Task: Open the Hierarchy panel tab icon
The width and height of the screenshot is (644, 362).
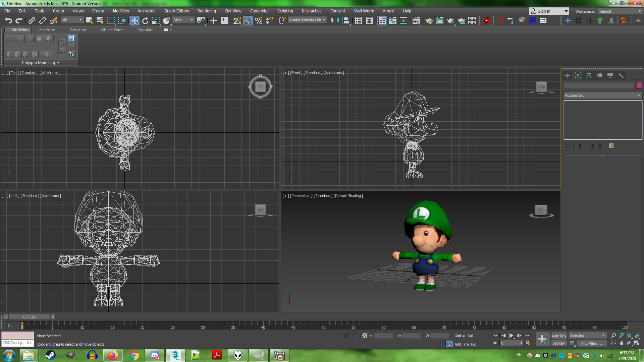Action: (x=589, y=75)
